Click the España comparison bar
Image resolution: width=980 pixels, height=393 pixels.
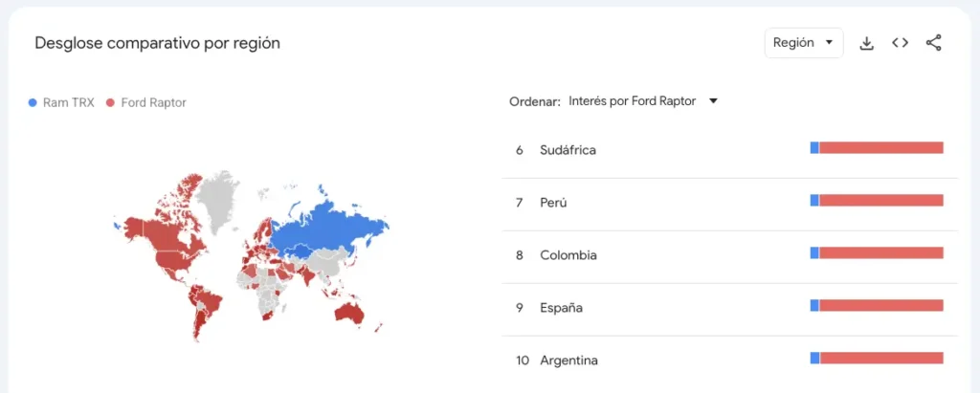click(x=877, y=305)
